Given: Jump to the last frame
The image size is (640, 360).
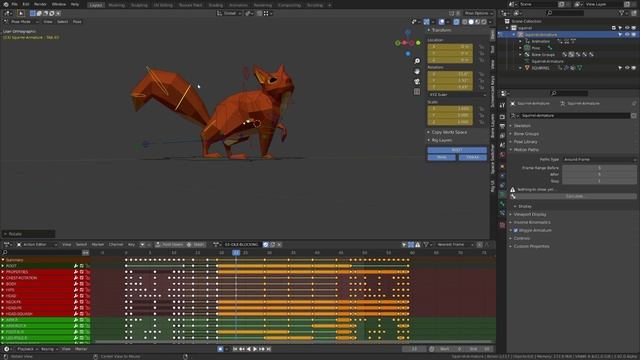Looking at the screenshot, I should point(269,349).
